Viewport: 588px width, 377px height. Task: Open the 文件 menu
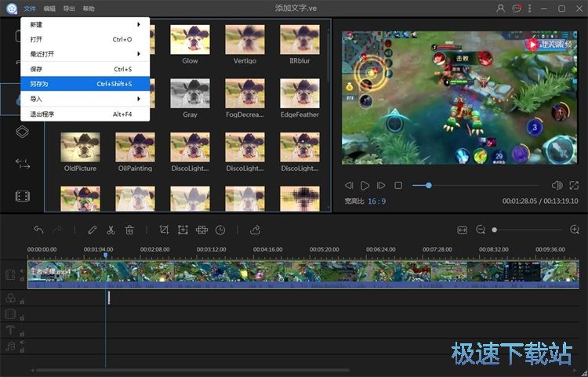pos(30,9)
